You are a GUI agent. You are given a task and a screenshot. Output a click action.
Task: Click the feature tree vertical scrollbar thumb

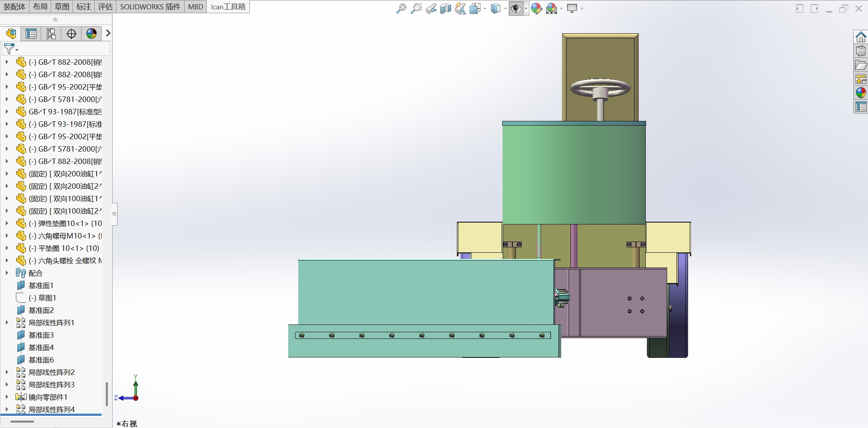click(107, 394)
